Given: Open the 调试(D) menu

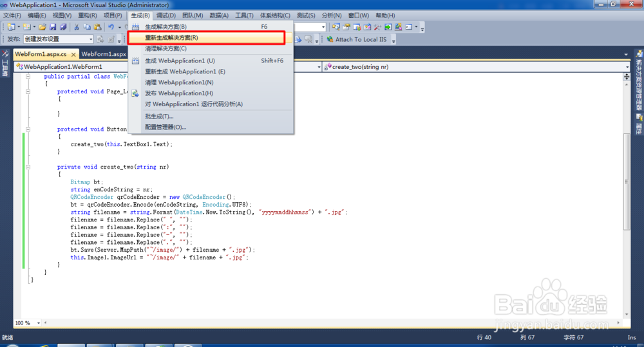Looking at the screenshot, I should pos(166,15).
